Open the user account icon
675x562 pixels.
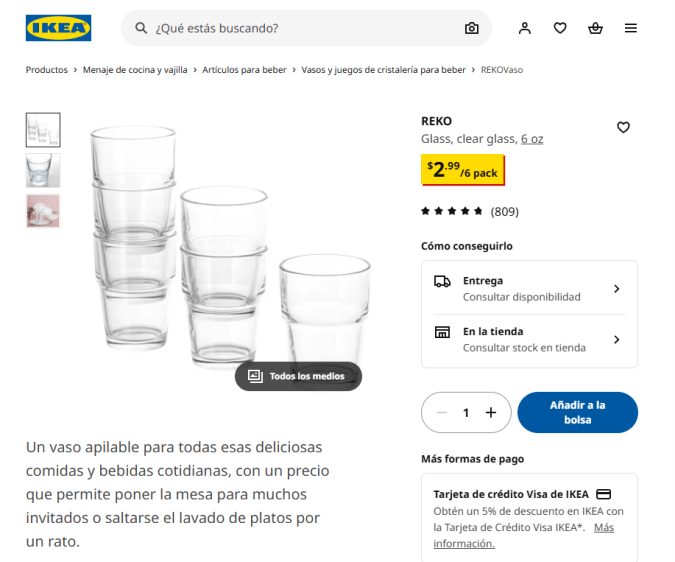tap(524, 28)
